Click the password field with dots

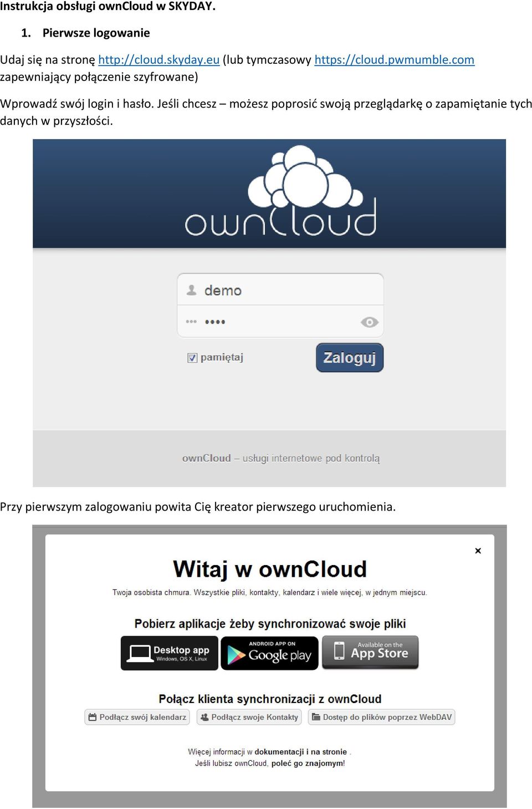tap(280, 322)
